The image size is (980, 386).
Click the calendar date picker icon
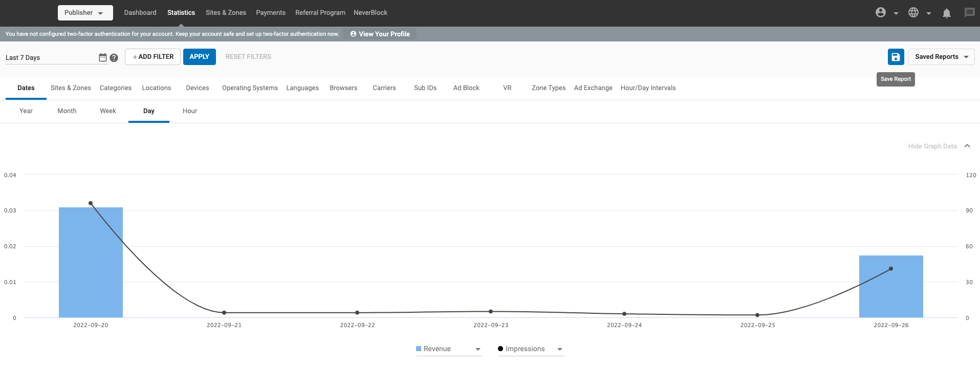coord(103,57)
